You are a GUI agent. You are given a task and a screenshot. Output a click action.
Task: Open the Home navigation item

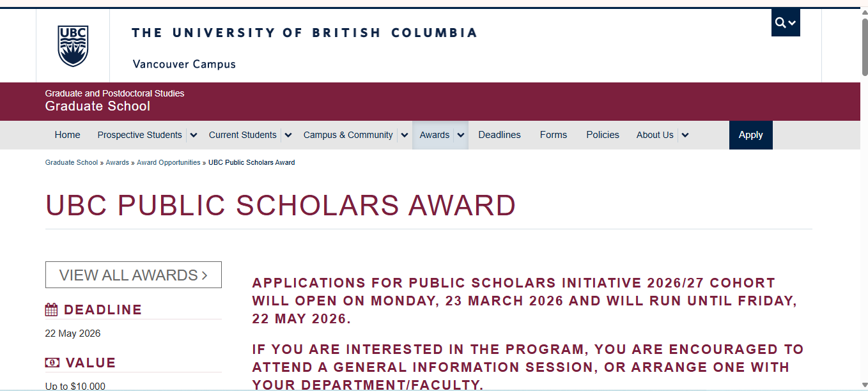click(x=67, y=135)
